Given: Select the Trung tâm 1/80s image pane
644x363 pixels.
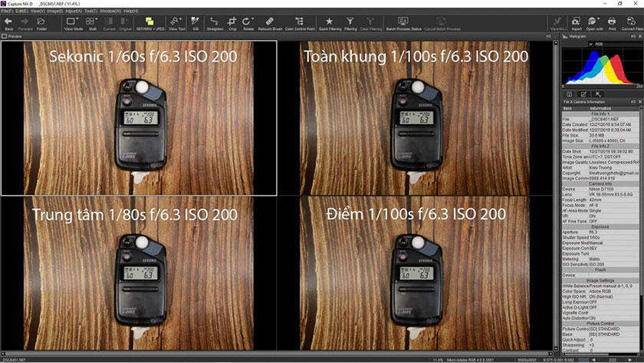Looking at the screenshot, I should [139, 273].
